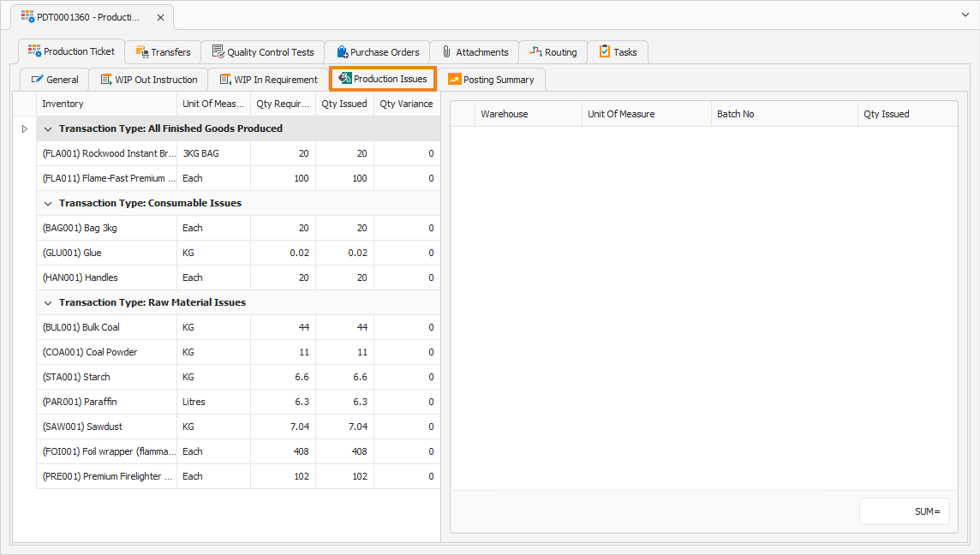Screen dimensions: 980x555
Task: Close the PDT0001360 document tab
Action: 161,17
